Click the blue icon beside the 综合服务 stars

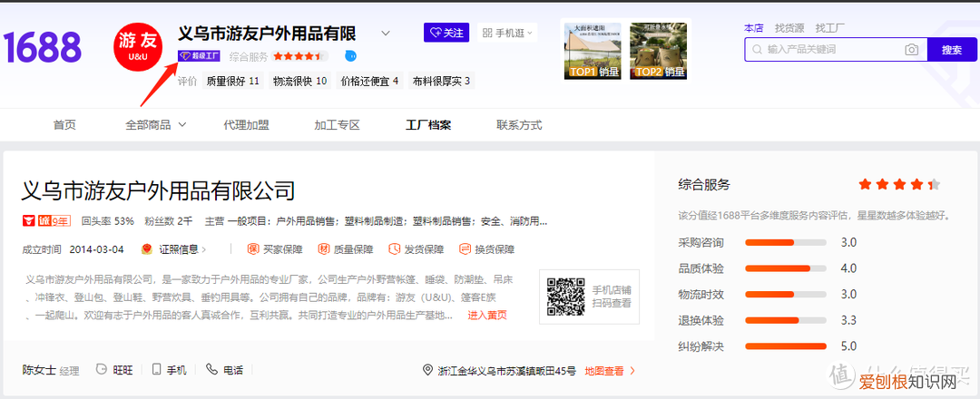351,56
